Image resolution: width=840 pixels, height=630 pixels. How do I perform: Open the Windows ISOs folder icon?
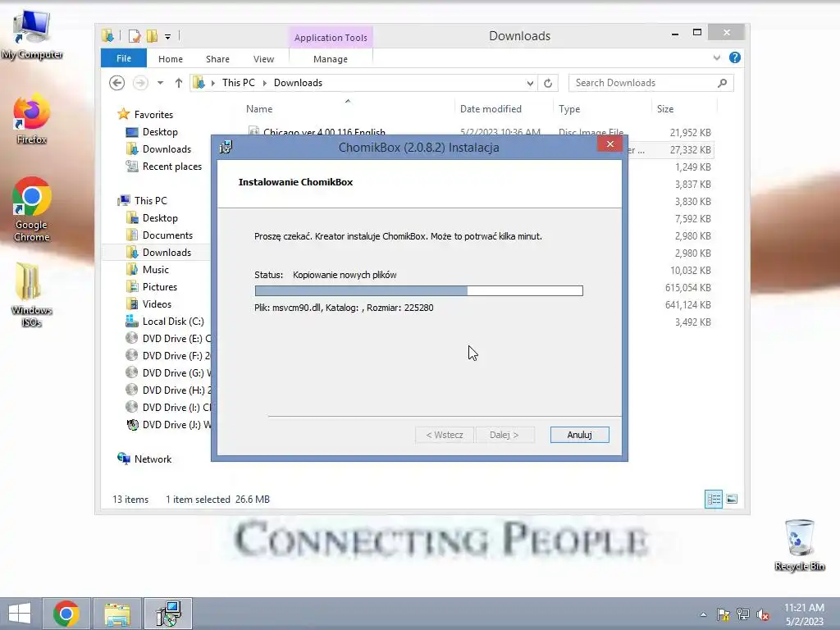[31, 294]
